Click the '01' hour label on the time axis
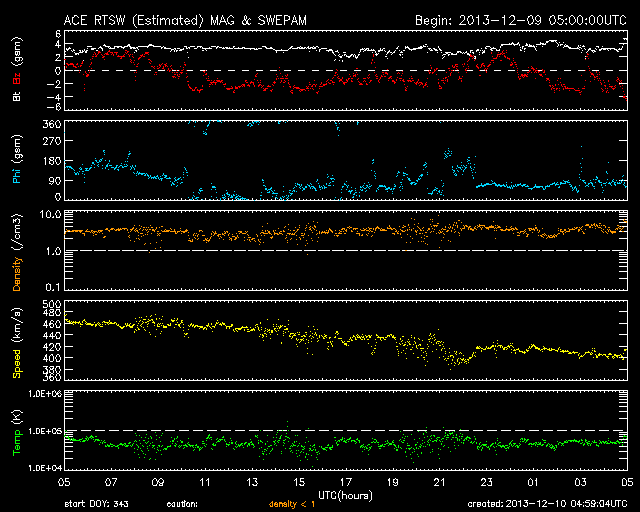The height and width of the screenshot is (512, 640). point(533,482)
